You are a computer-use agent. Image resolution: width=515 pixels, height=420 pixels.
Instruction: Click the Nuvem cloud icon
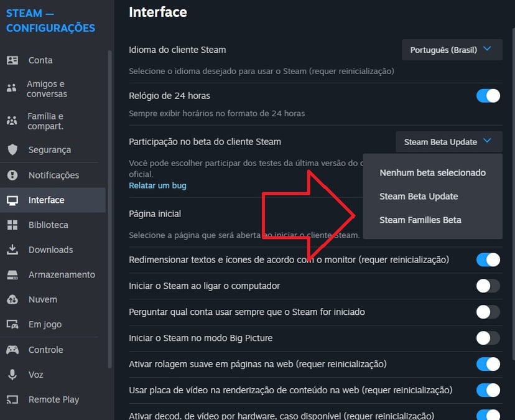point(12,299)
